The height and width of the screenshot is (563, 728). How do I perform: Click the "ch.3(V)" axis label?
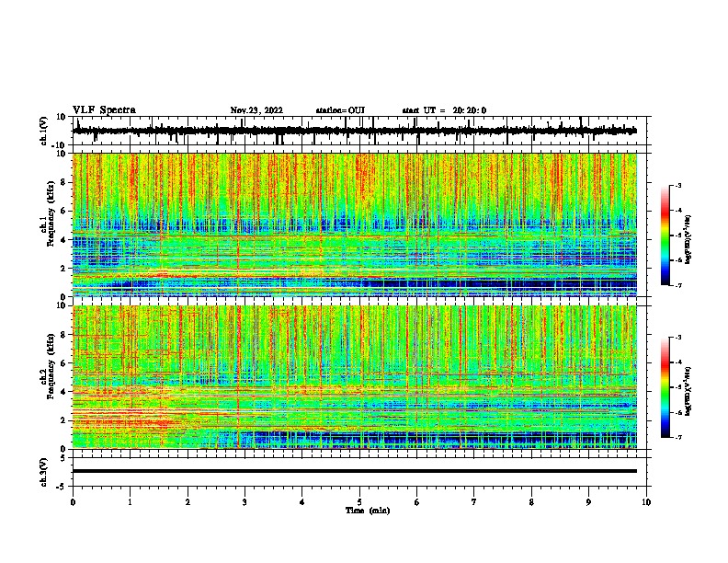pos(44,472)
